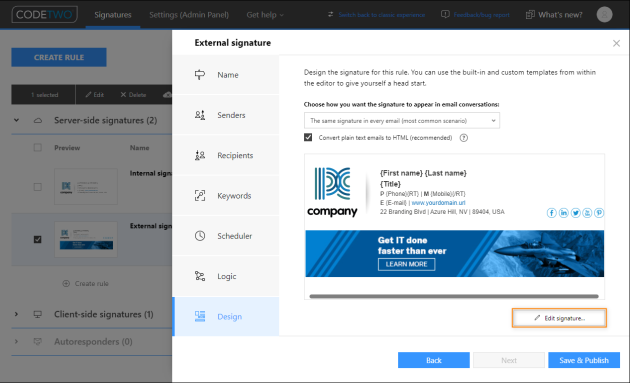The height and width of the screenshot is (383, 630).
Task: Click the Internal signature preview thumbnail
Action: click(86, 186)
